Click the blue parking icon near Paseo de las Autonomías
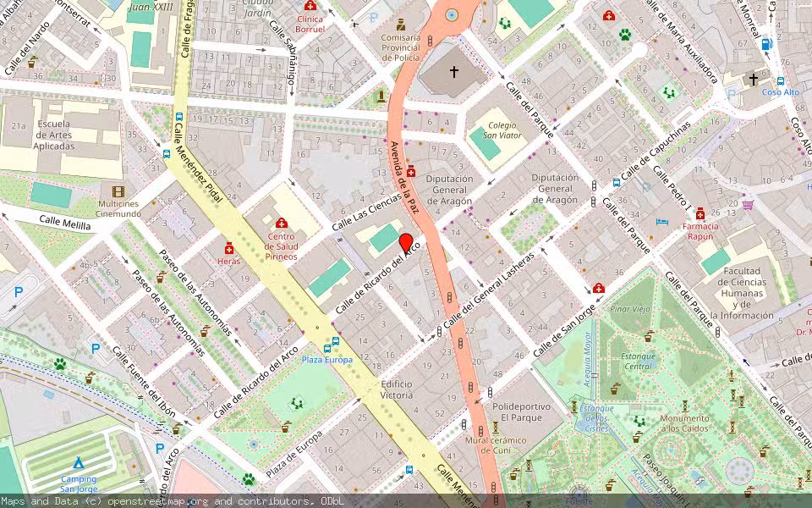 point(17,293)
